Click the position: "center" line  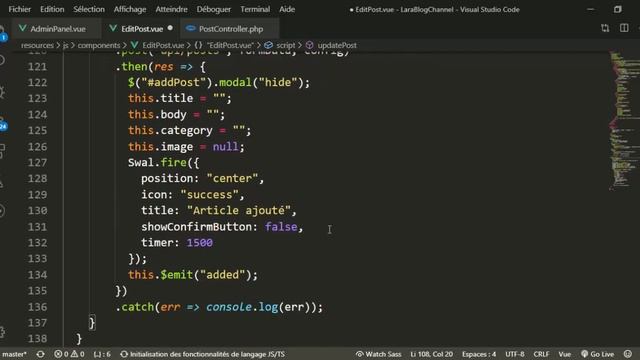pos(202,179)
